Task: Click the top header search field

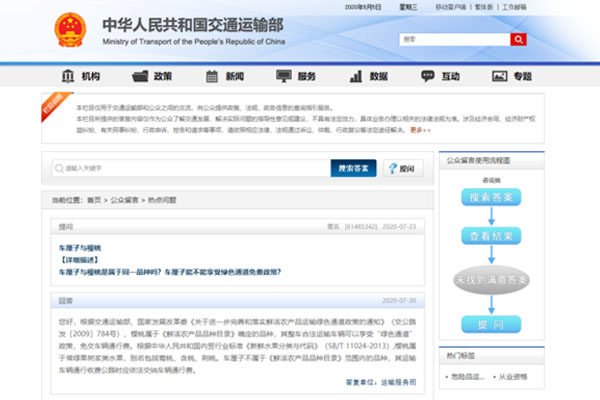Action: (x=454, y=39)
